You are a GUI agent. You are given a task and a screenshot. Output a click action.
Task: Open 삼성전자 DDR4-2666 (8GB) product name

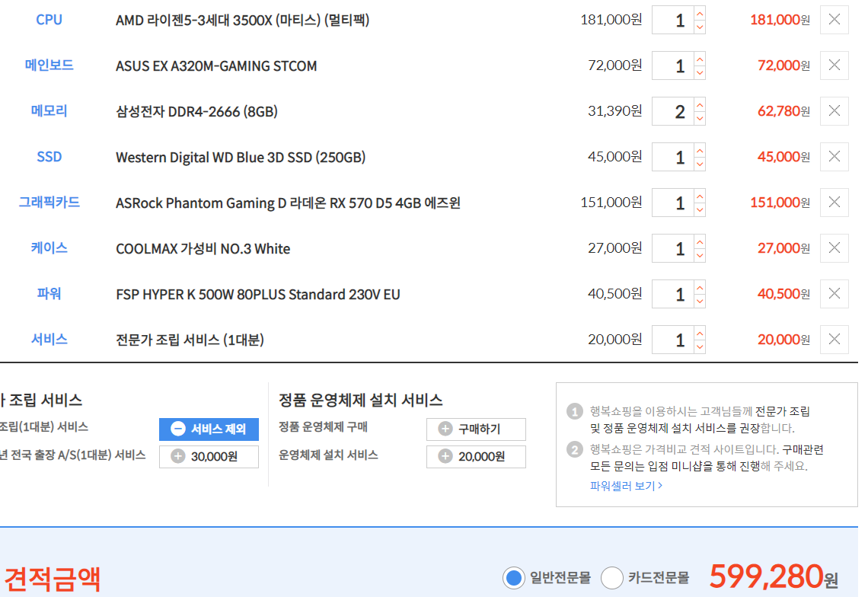pyautogui.click(x=196, y=112)
